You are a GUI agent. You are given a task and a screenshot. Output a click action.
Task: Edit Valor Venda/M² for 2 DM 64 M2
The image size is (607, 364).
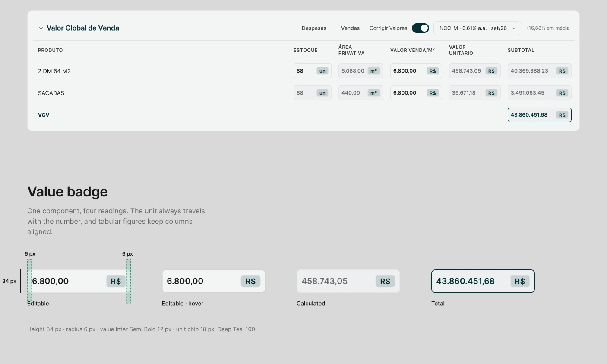coord(416,71)
